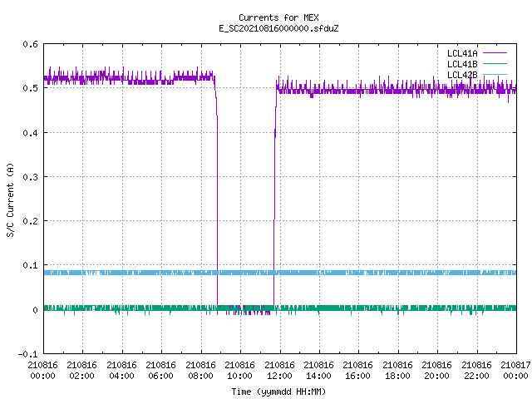Click the x-axis tick 210816 14:00
This screenshot has height=399, width=532.
click(319, 371)
